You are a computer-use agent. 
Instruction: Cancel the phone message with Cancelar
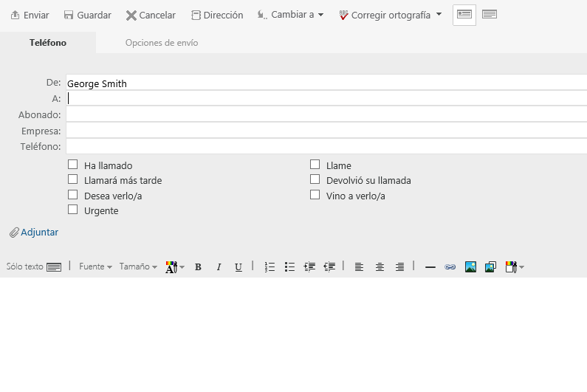pyautogui.click(x=151, y=15)
